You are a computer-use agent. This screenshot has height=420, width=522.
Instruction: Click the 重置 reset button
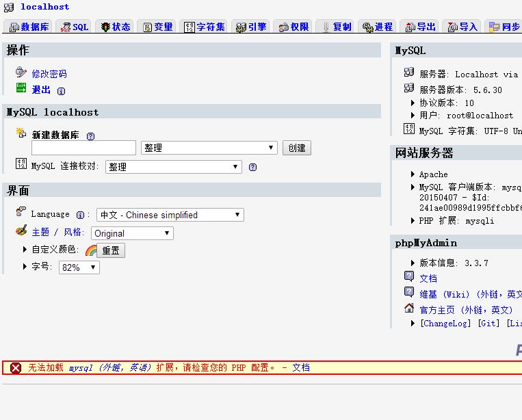[111, 250]
